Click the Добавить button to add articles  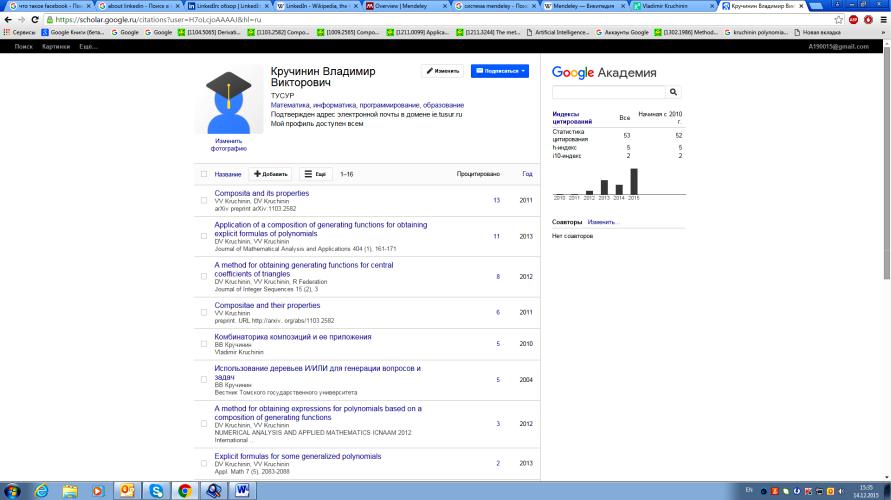270,174
